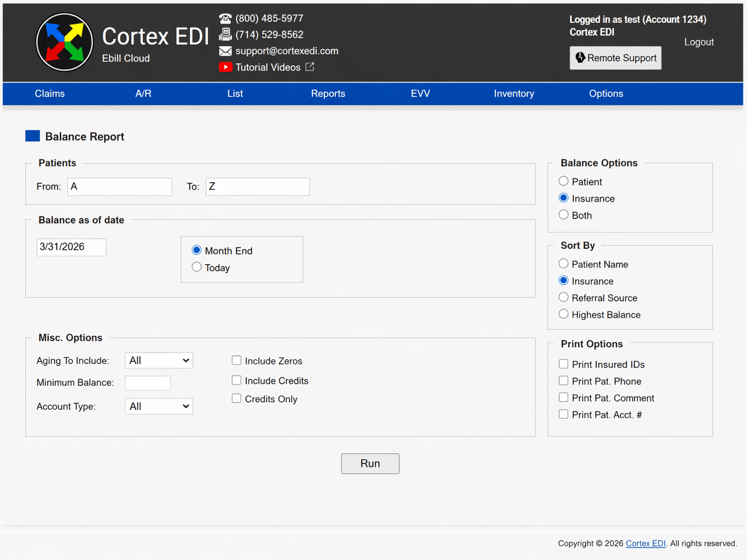The width and height of the screenshot is (747, 560).
Task: Select Both under Balance Options
Action: (563, 215)
